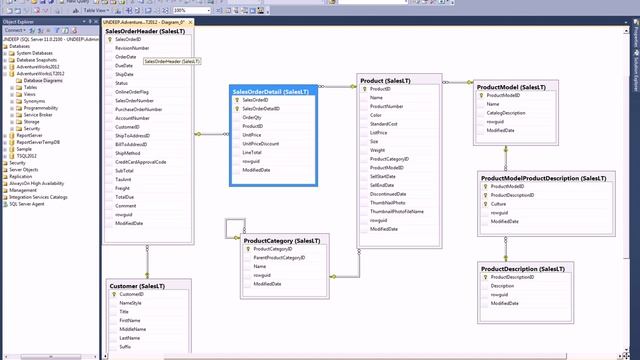640x360 pixels.
Task: Select the ReportServerTempDB database
Action: 38,142
